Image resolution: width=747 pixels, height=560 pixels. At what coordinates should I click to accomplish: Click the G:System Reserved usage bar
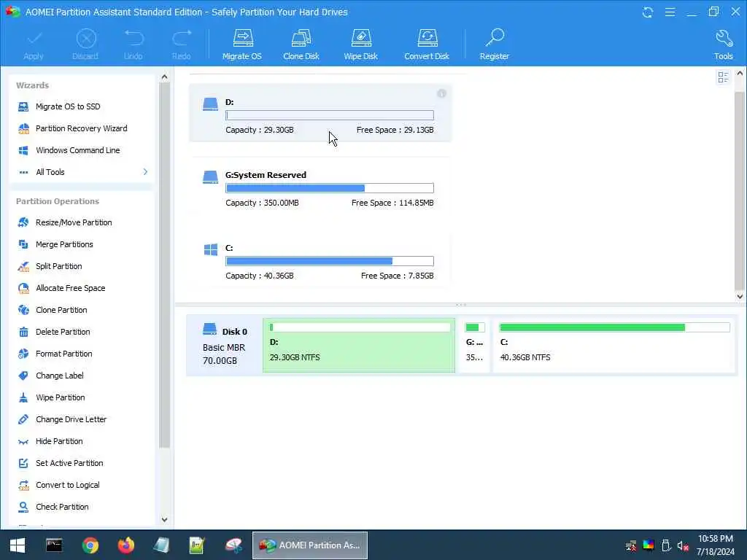tap(330, 188)
